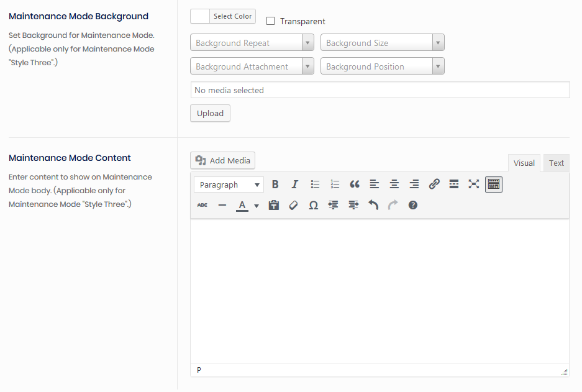The height and width of the screenshot is (392, 582).
Task: Expand the Background Size dropdown
Action: 383,43
